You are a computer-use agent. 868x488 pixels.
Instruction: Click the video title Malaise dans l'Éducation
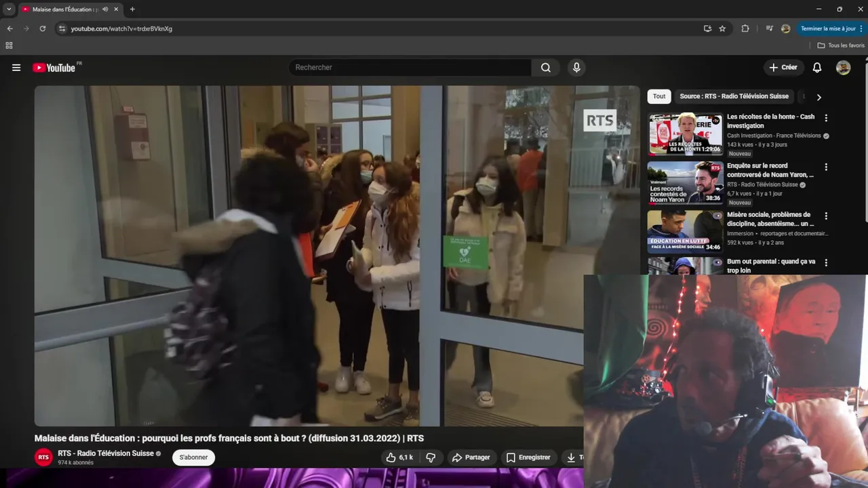pos(229,439)
